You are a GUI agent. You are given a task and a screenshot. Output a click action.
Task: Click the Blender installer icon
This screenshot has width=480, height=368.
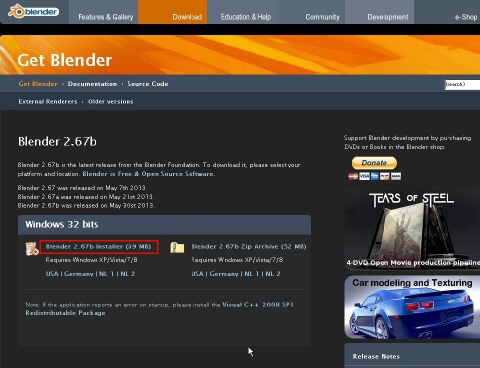32,249
